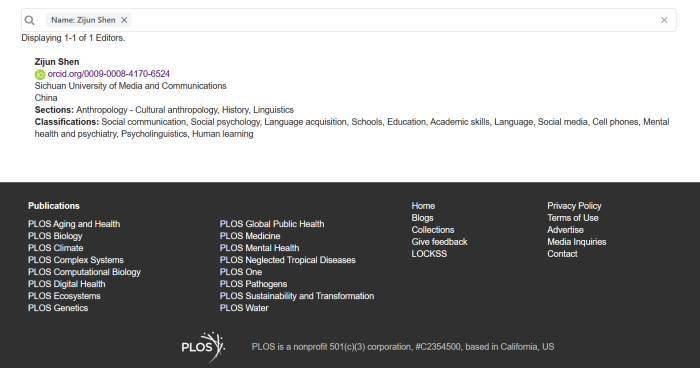Image resolution: width=700 pixels, height=368 pixels.
Task: Click the PLOS nonprofit 501(c)(3) corporation text
Action: [403, 347]
